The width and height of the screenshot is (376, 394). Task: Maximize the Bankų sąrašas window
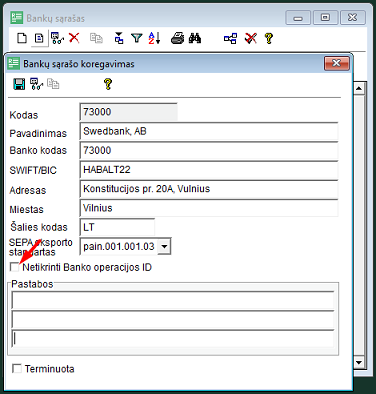[x=325, y=18]
